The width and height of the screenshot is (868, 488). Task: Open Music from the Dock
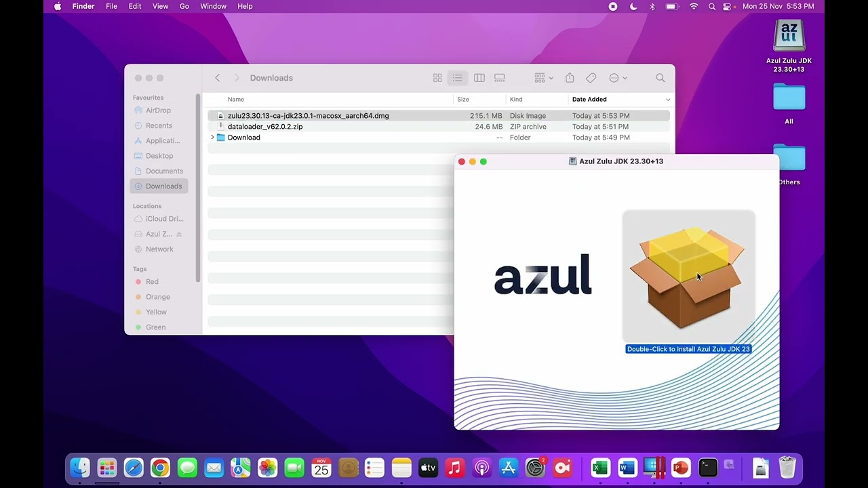455,468
